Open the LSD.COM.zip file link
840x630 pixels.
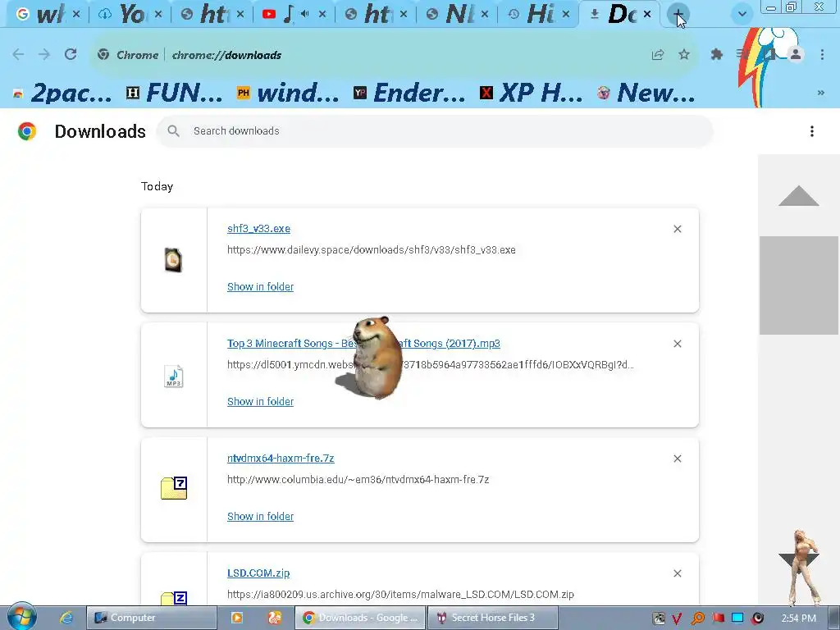(x=258, y=573)
